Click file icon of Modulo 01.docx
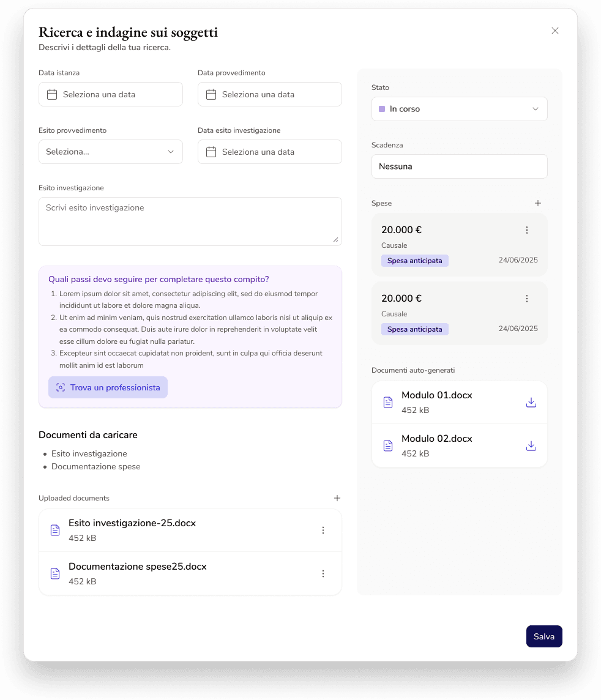 [388, 403]
